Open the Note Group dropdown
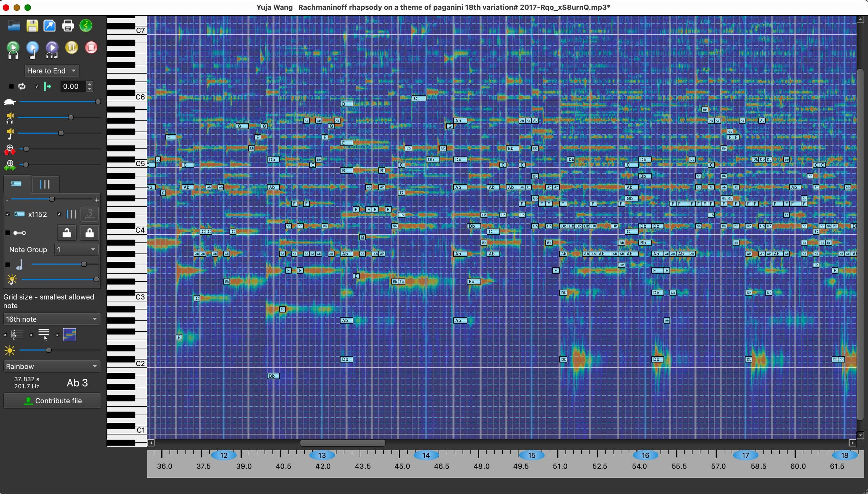Screen dimensions: 868x494 (x=76, y=249)
